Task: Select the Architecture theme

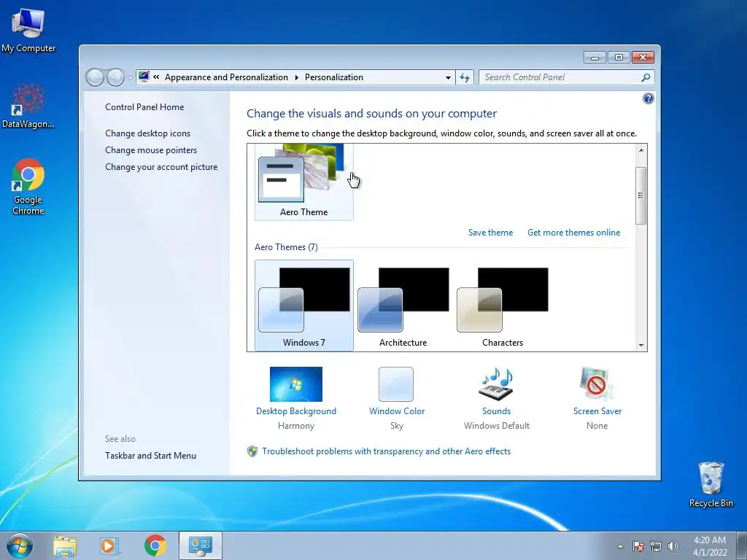Action: click(403, 306)
